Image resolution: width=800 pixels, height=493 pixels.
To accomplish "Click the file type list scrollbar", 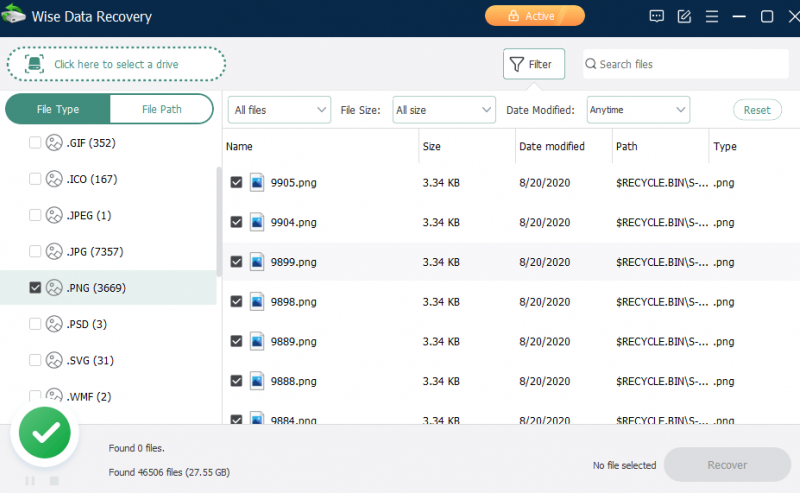I will pyautogui.click(x=219, y=222).
